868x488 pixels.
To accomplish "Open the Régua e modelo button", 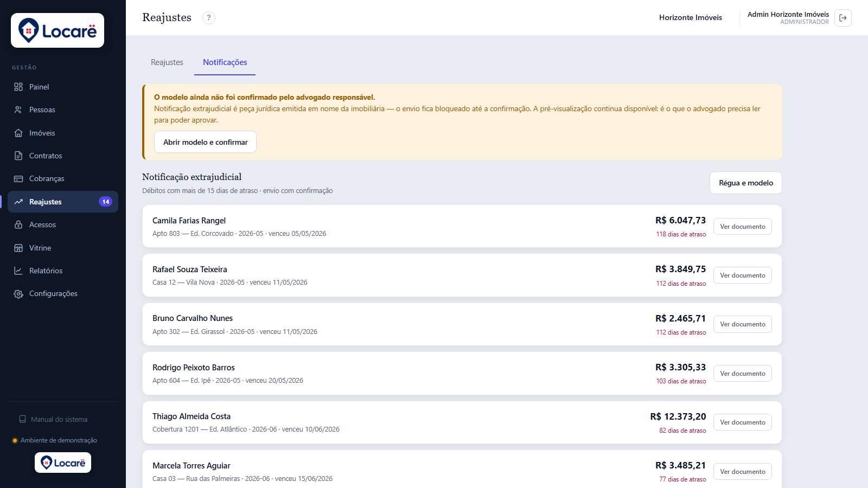I will coord(746,183).
